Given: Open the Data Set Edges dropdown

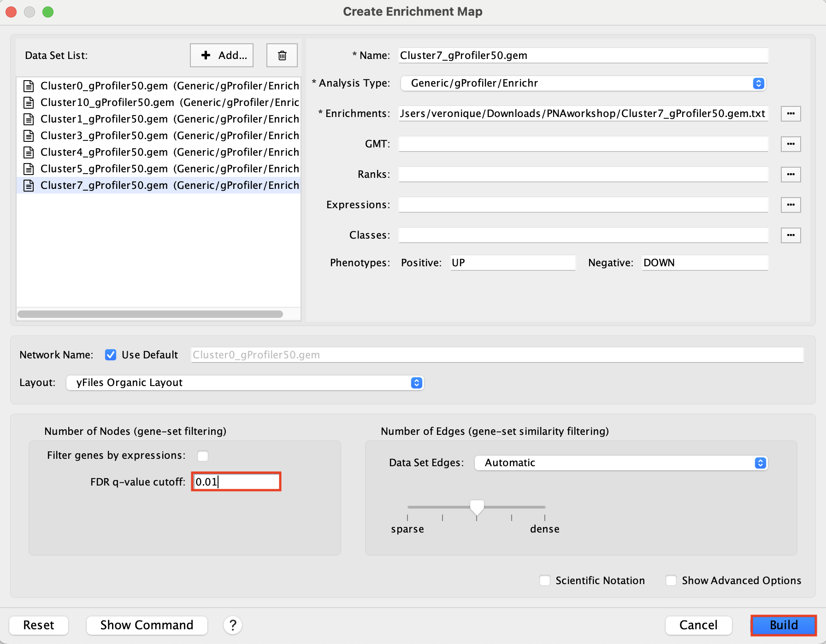Looking at the screenshot, I should click(x=621, y=463).
